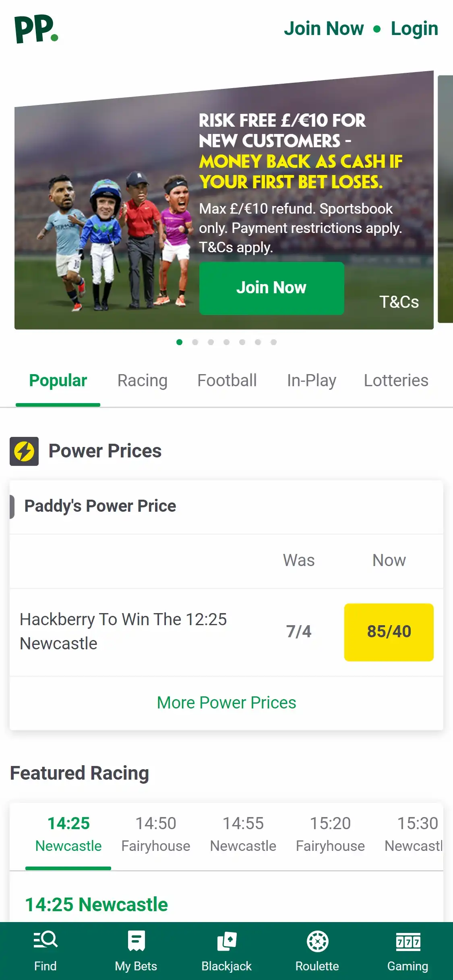Screen dimensions: 453x980
Task: Click the Login link in header
Action: click(x=414, y=29)
